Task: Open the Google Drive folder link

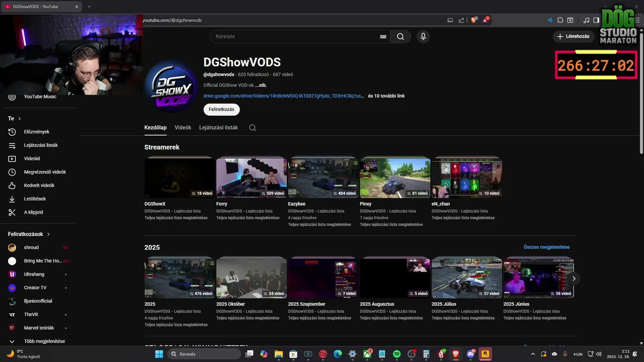Action: (x=283, y=96)
